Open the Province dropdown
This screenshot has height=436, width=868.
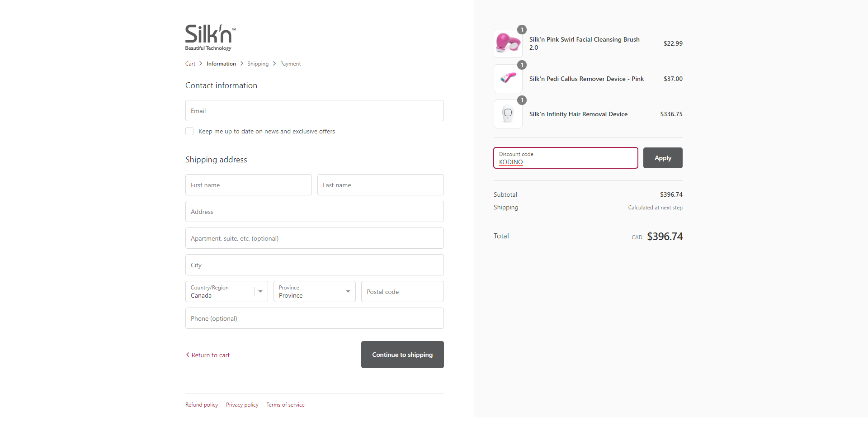(x=314, y=292)
